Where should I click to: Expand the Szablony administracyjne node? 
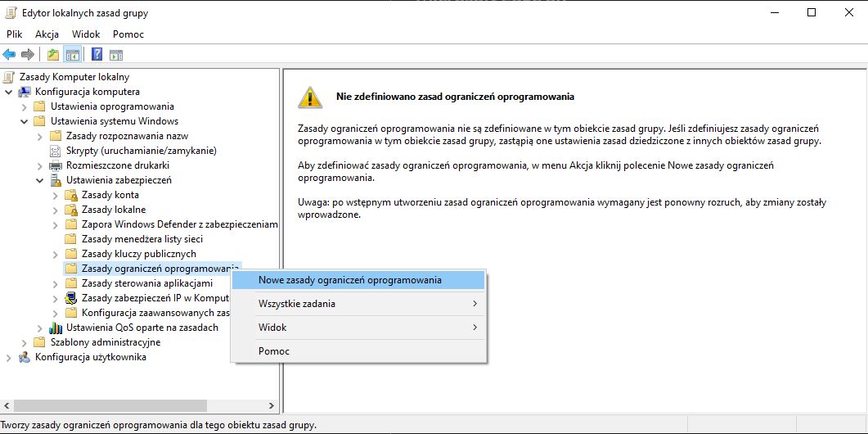click(x=25, y=342)
